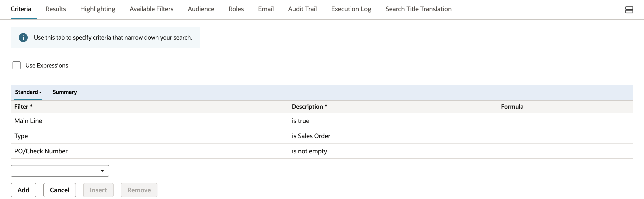Click the 'is true' description cell
The width and height of the screenshot is (644, 199).
point(301,121)
